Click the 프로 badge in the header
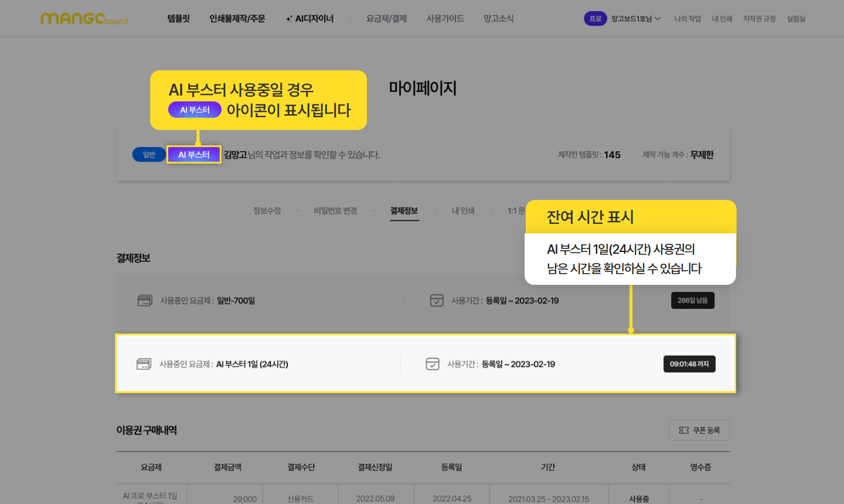The image size is (844, 504). [595, 19]
